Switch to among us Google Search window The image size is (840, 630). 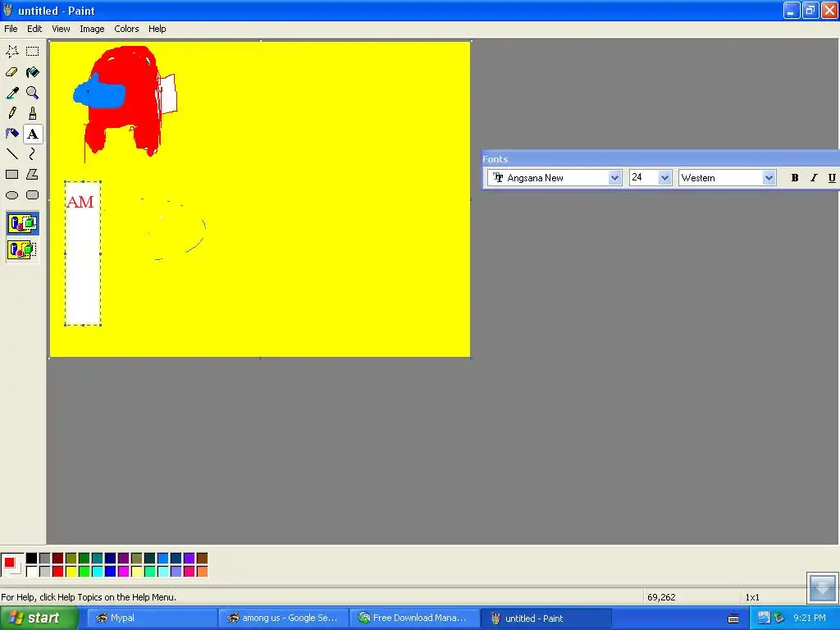(283, 619)
